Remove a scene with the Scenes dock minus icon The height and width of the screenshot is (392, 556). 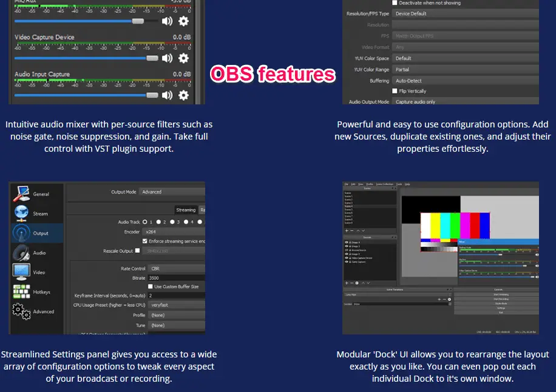[x=352, y=231]
